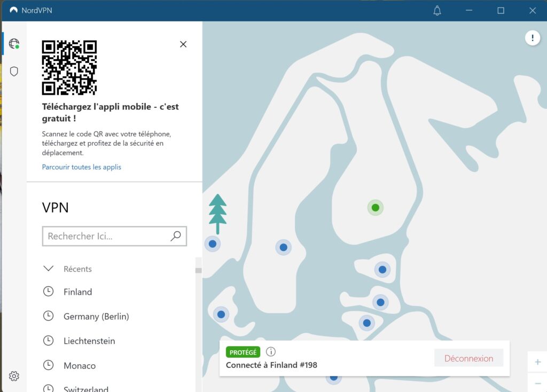Click the server list scrollbar thumb

[199, 270]
